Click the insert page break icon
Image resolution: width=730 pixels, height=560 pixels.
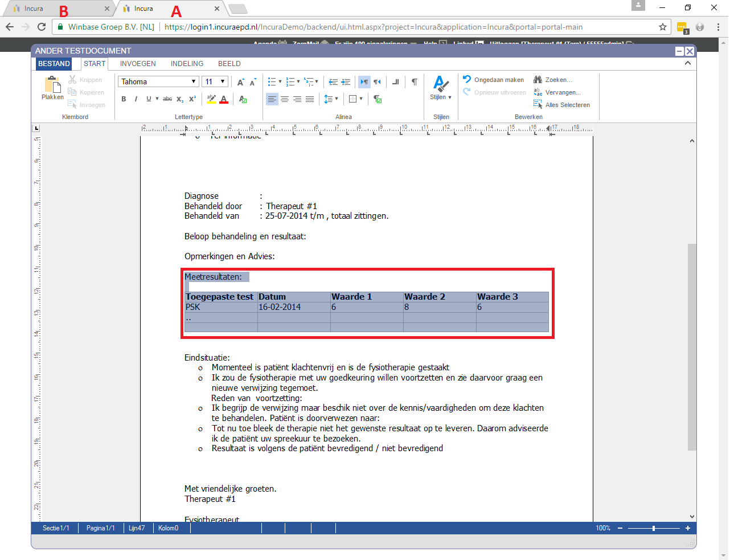[x=396, y=82]
